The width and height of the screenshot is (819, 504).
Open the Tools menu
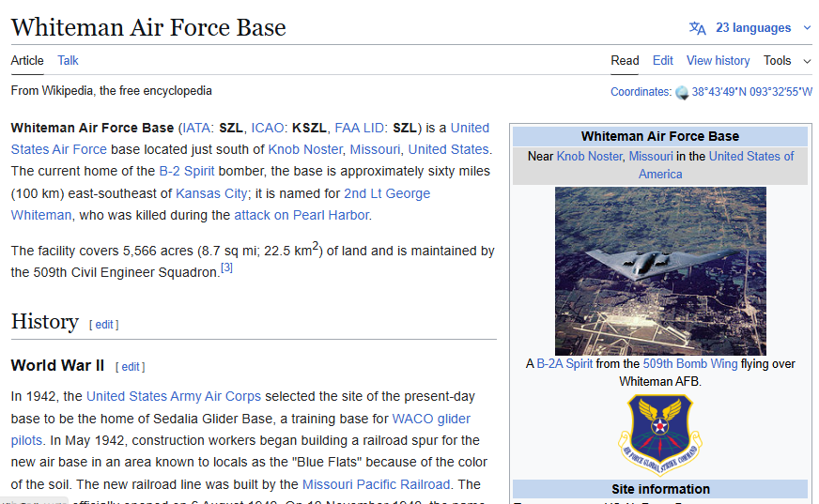pyautogui.click(x=778, y=60)
